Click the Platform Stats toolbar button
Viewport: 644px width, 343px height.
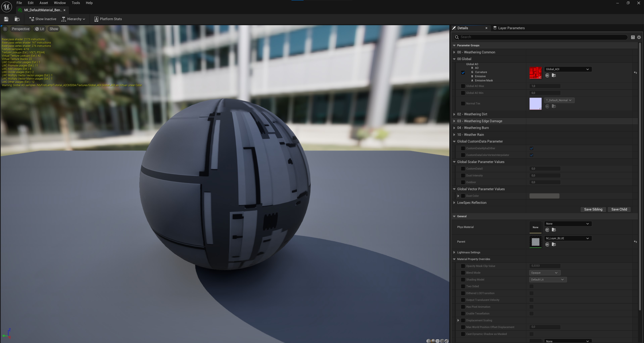[x=108, y=19]
